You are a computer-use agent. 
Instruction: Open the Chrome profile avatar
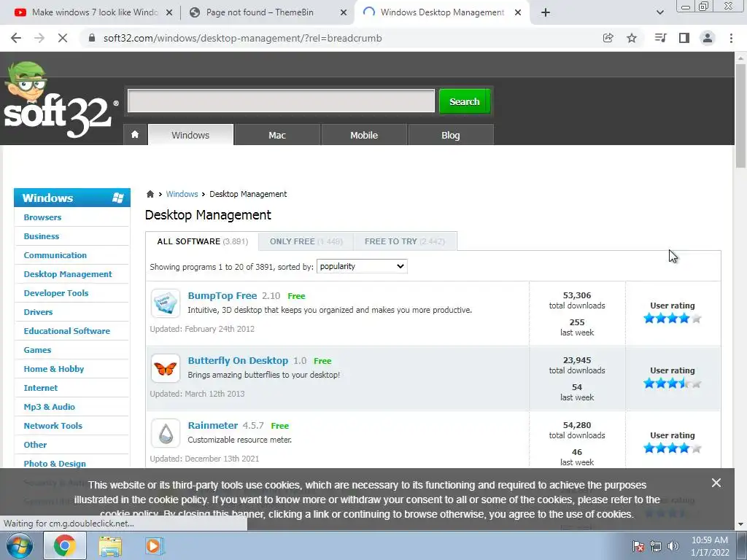coord(708,38)
